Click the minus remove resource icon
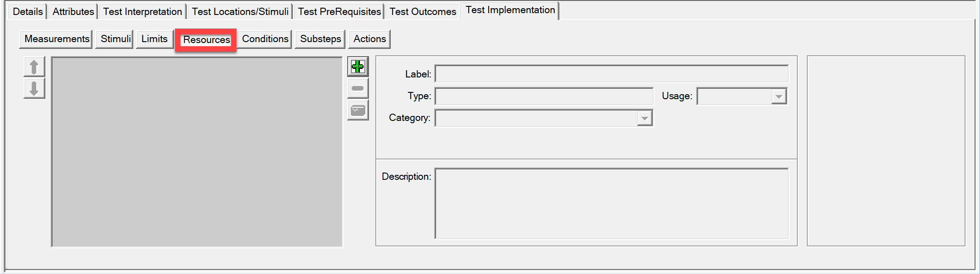This screenshot has width=980, height=274. tap(358, 88)
